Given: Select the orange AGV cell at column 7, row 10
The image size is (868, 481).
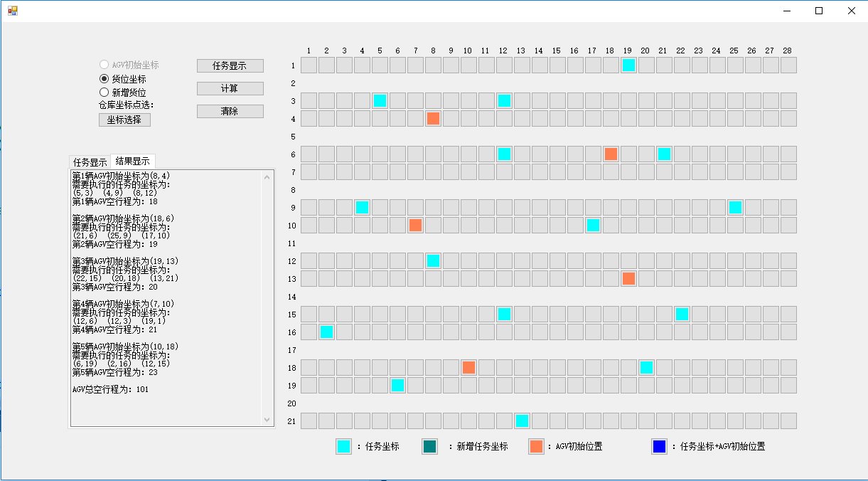Looking at the screenshot, I should (x=415, y=225).
